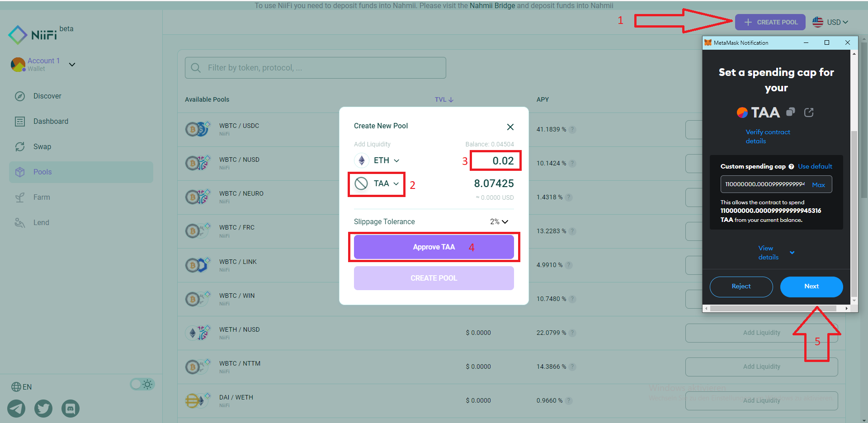Click the US flag currency icon
Image resolution: width=868 pixels, height=423 pixels.
tap(818, 22)
